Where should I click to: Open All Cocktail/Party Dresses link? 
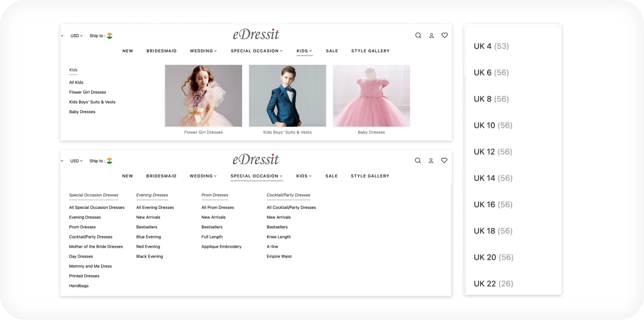(291, 207)
